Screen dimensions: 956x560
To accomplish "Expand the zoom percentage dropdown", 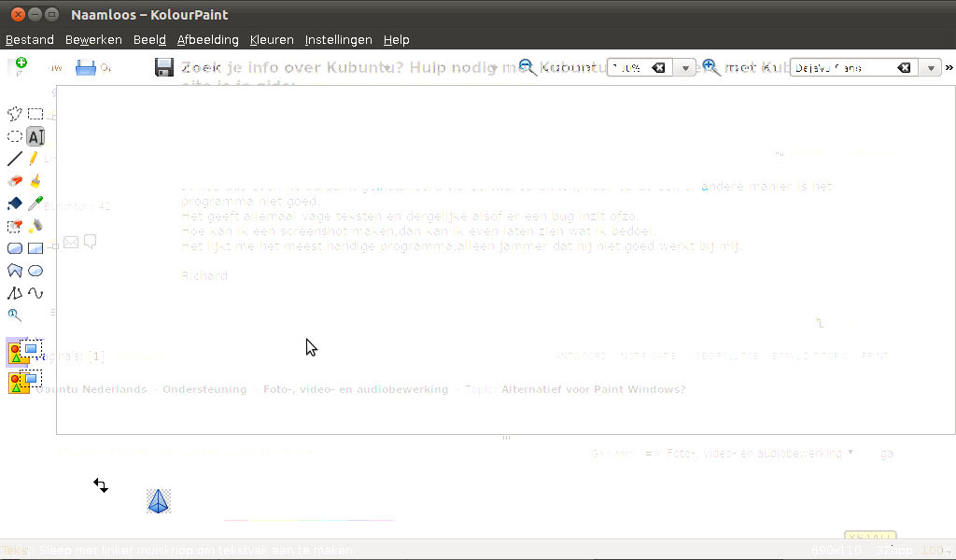I will [686, 68].
